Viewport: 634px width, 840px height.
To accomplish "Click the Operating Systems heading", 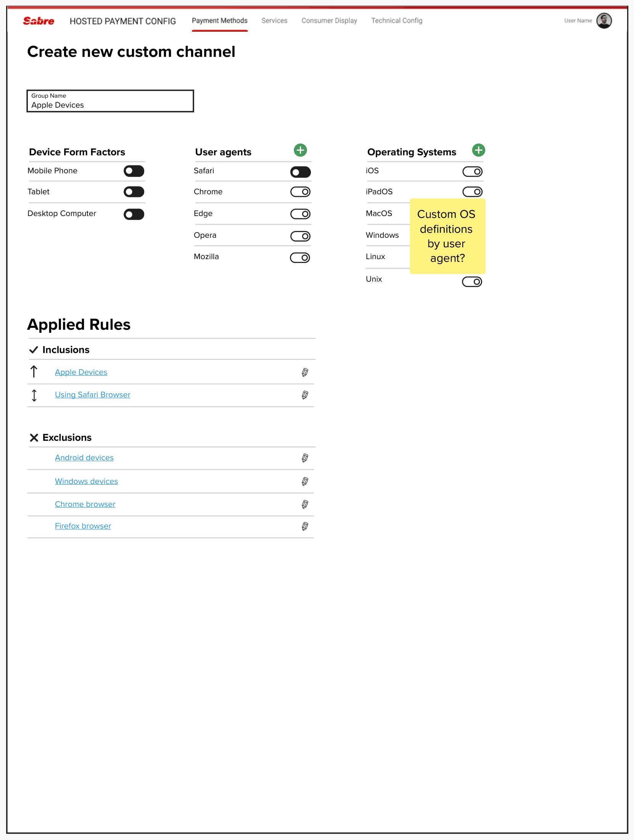I will coord(412,152).
